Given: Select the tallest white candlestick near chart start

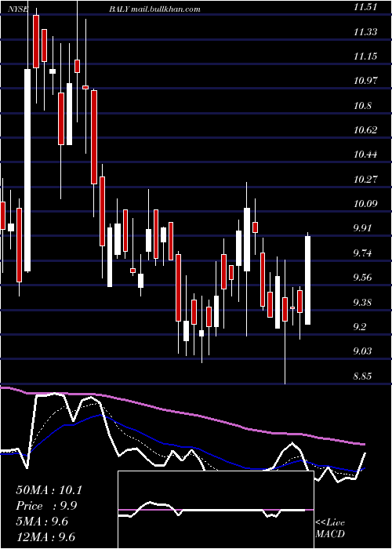Looking at the screenshot, I should click(27, 170).
